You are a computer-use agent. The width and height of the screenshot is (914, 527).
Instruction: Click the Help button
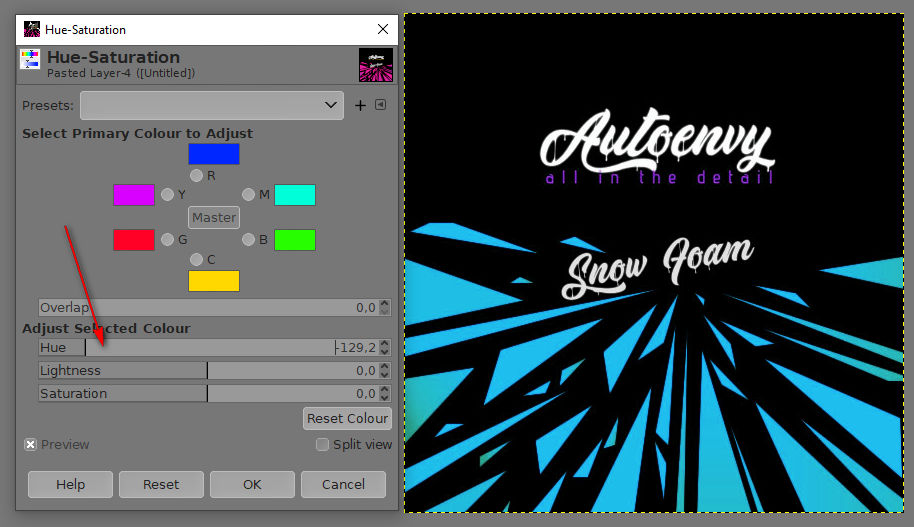(x=71, y=484)
